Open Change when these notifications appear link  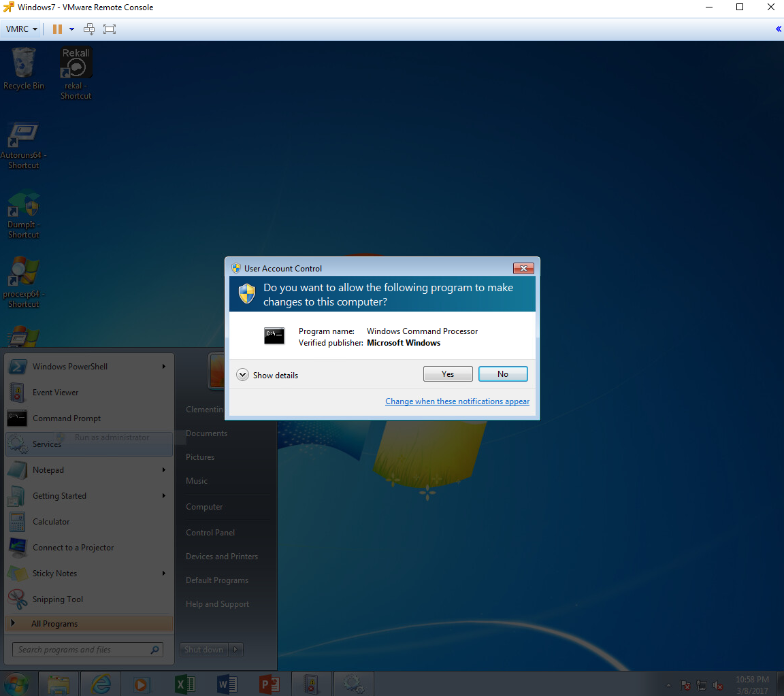click(457, 401)
